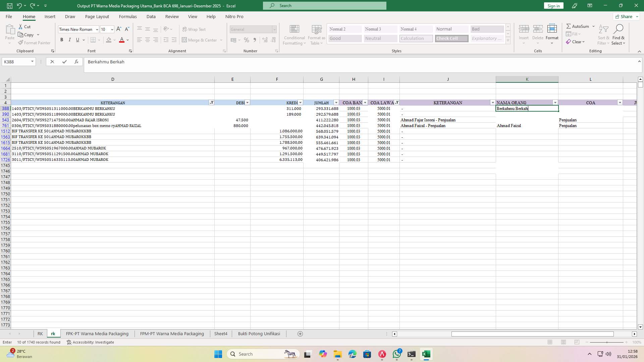
Task: Select the Format Painter tool
Action: pos(34,43)
